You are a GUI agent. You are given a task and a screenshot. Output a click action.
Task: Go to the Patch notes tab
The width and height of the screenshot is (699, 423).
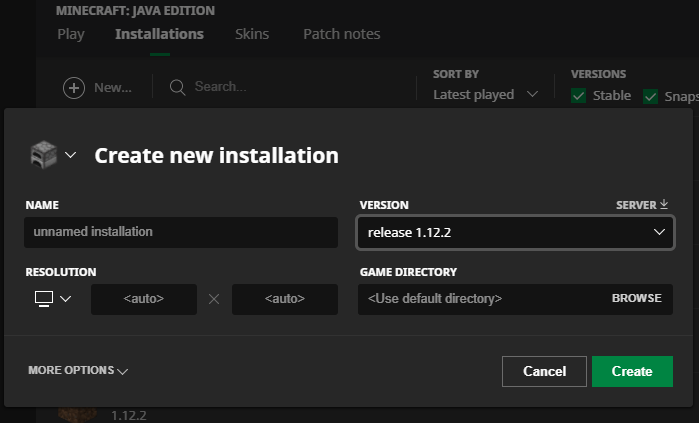point(341,34)
